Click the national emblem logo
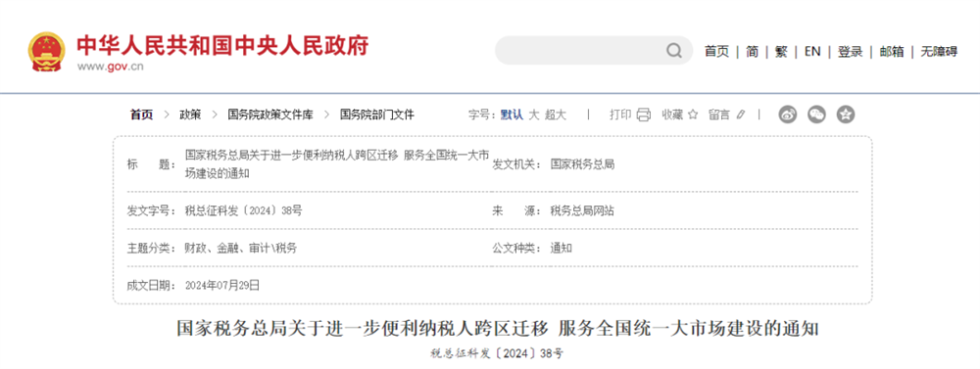Image resolution: width=980 pixels, height=369 pixels. 46,53
